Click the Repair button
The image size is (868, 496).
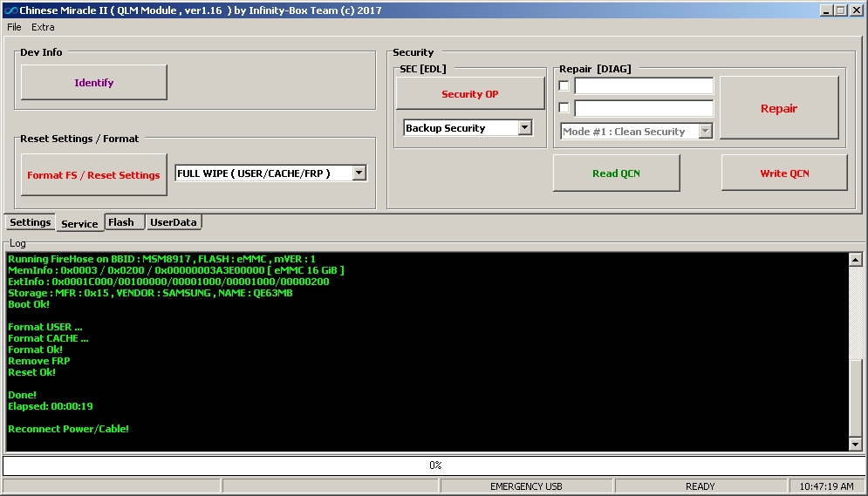click(x=779, y=108)
